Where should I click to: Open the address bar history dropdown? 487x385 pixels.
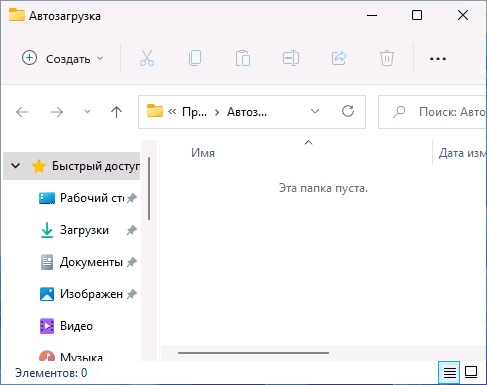315,111
